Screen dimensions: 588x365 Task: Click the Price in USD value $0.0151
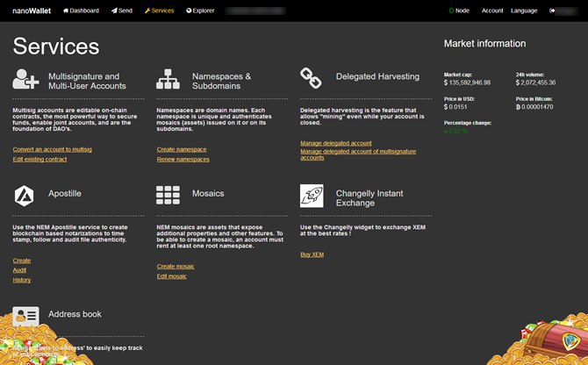click(455, 107)
